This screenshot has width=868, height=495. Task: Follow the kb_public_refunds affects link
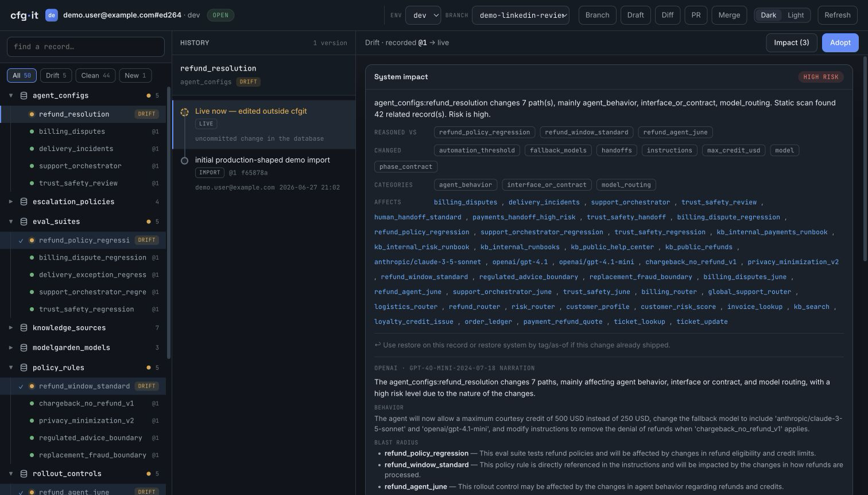(x=699, y=247)
